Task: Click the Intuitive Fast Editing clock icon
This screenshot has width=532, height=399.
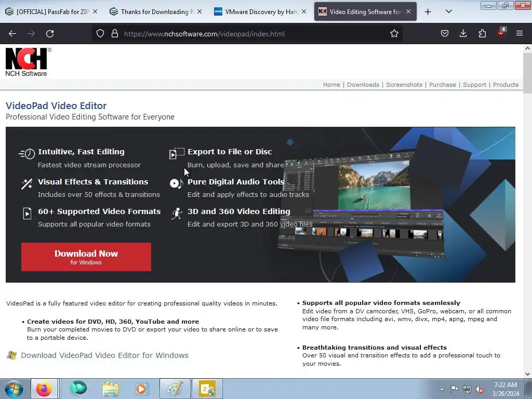Action: 27,154
